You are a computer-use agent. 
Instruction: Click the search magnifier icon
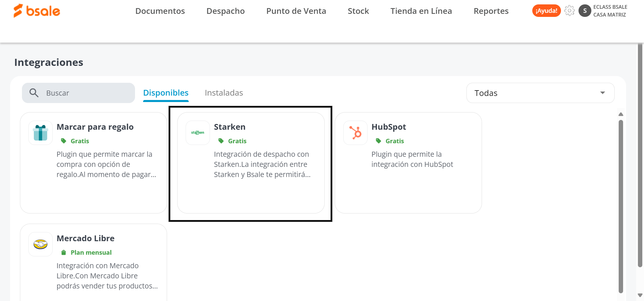tap(34, 93)
